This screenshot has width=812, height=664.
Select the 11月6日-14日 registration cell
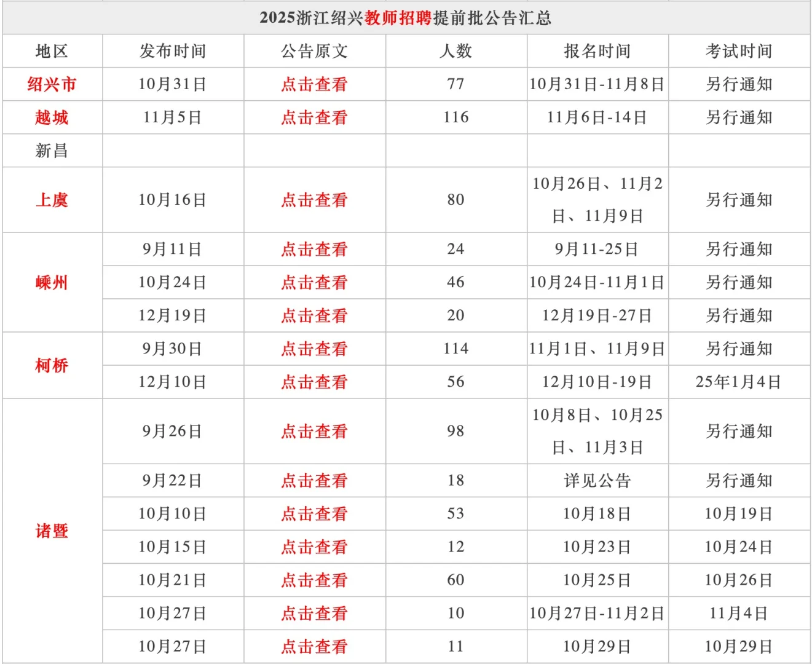point(597,117)
